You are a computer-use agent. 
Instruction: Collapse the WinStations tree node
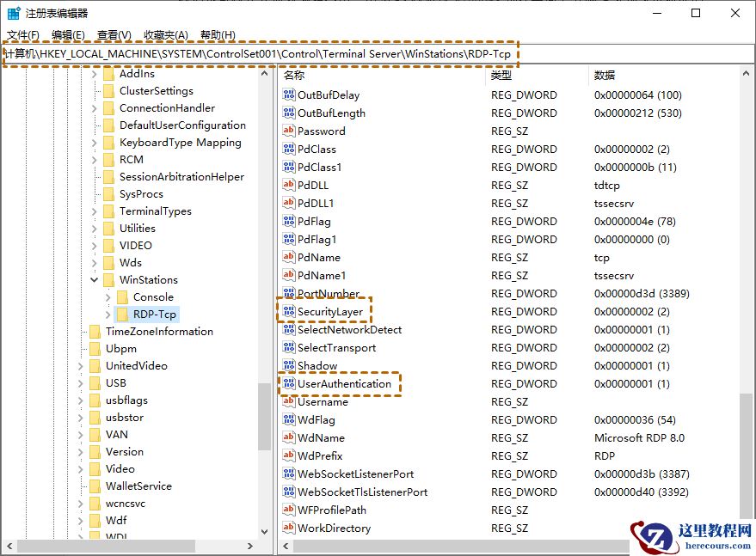(x=93, y=279)
